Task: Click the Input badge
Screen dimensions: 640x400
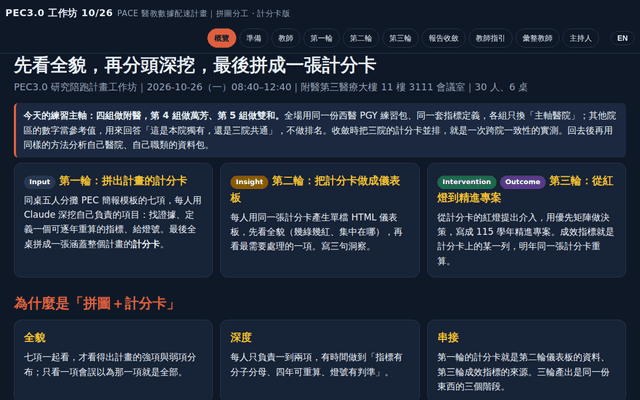Action: tap(39, 182)
